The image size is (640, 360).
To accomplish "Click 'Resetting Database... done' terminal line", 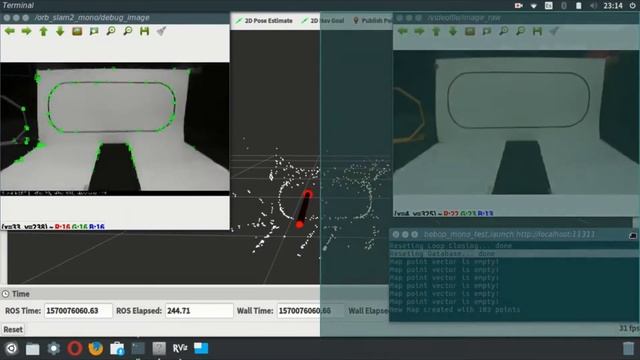I will coord(442,253).
